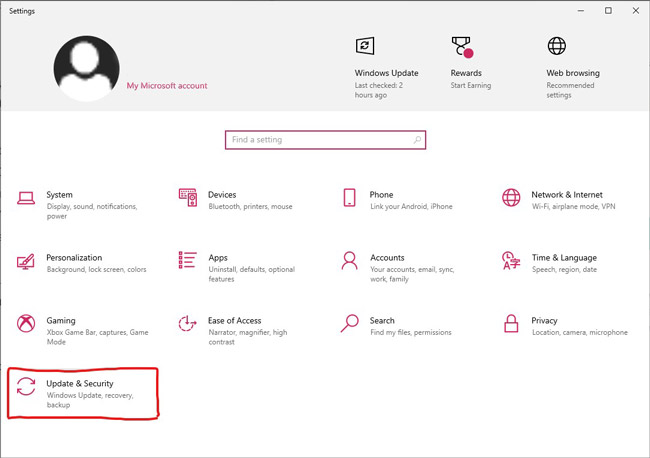650x458 pixels.
Task: Click 'Speech, region, date' description
Action: tap(565, 269)
